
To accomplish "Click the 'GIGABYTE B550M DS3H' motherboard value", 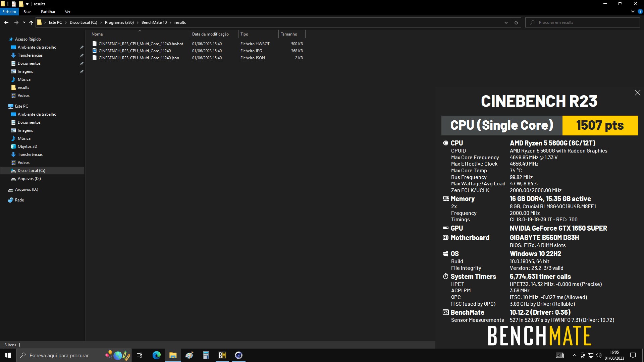I will (544, 238).
